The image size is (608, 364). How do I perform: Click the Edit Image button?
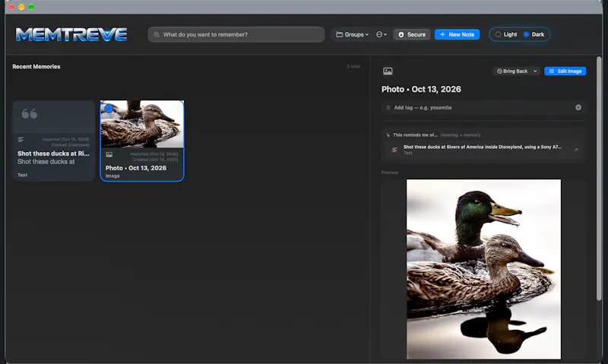[565, 71]
